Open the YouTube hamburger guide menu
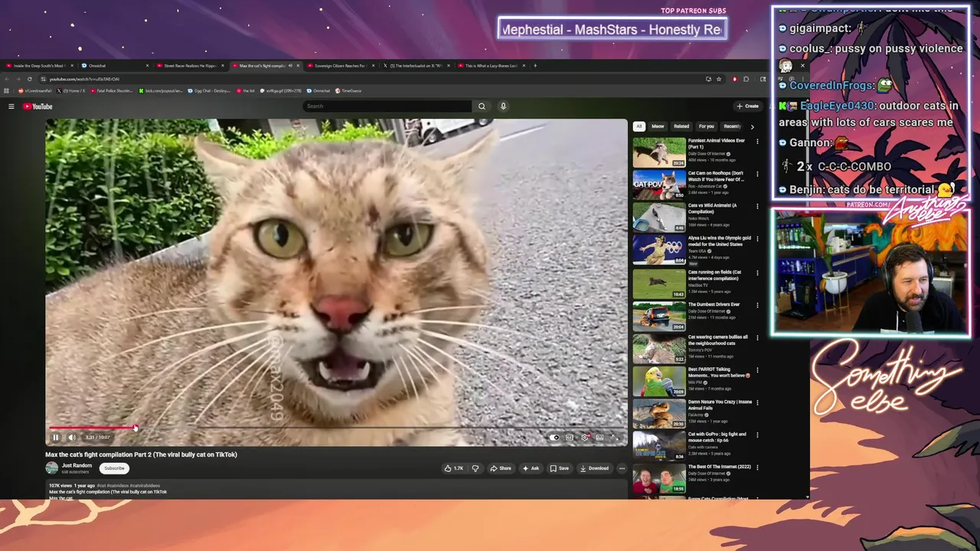The height and width of the screenshot is (551, 980). [x=11, y=106]
